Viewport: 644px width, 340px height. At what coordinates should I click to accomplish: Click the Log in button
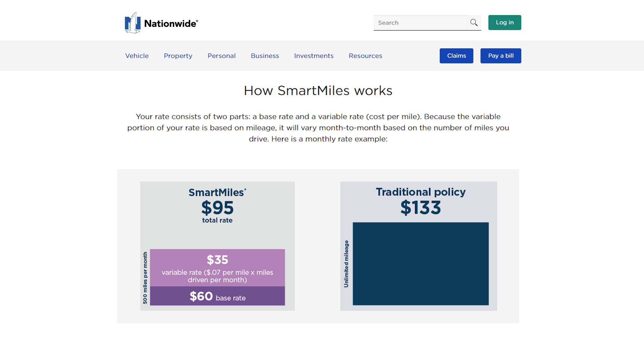(505, 23)
